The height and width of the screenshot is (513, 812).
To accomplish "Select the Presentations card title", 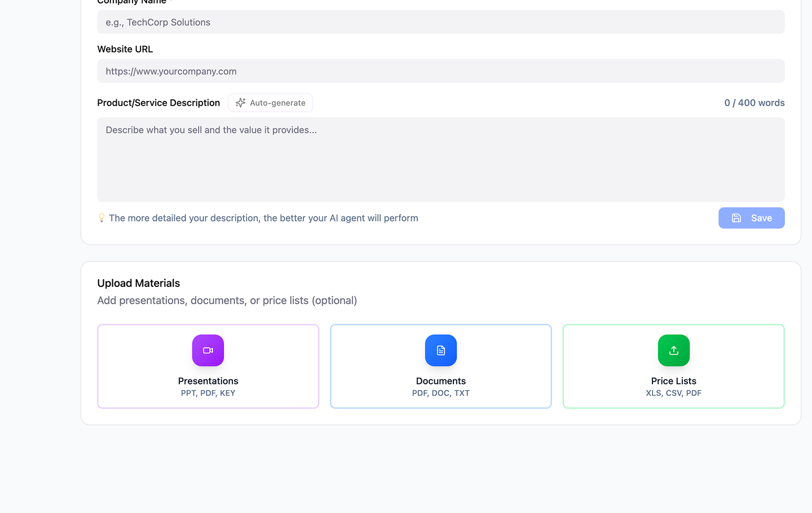I will pos(208,381).
